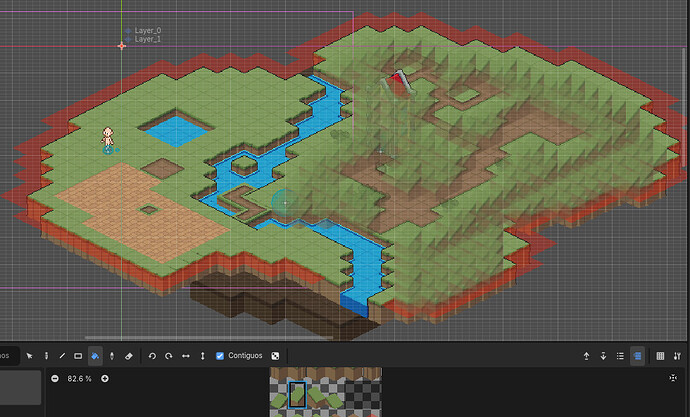690x417 pixels.
Task: Rotate tile right (clockwise)
Action: (169, 356)
